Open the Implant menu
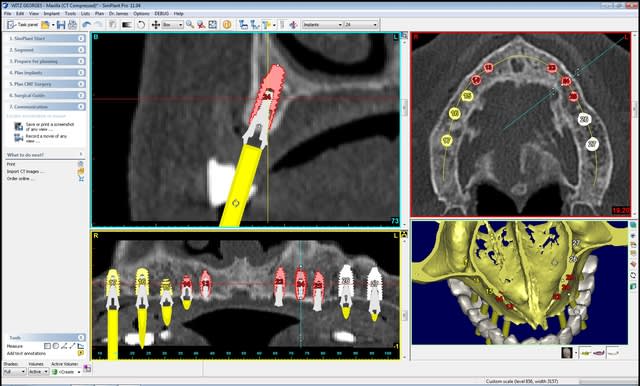The width and height of the screenshot is (640, 386). (x=51, y=13)
